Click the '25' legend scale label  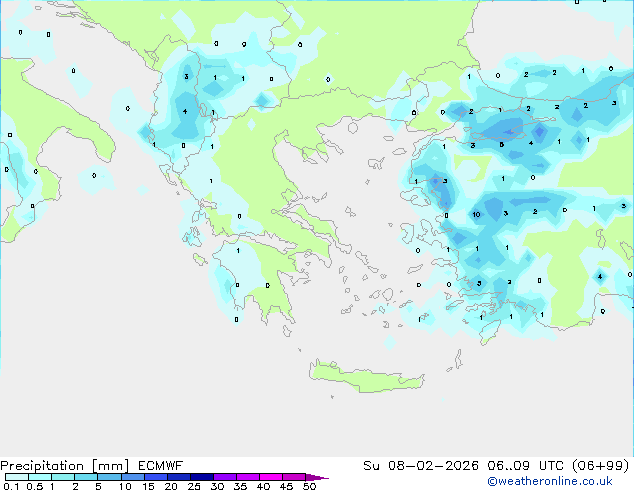(194, 486)
